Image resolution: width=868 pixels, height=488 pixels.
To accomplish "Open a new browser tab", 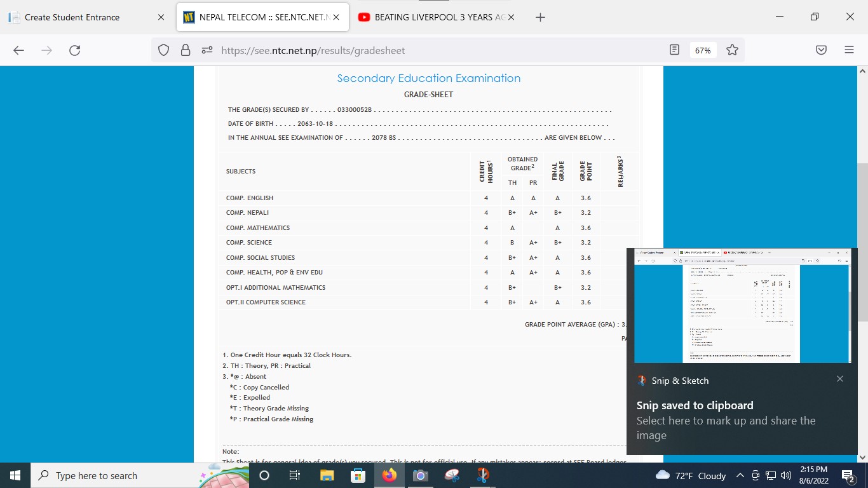I will click(540, 17).
